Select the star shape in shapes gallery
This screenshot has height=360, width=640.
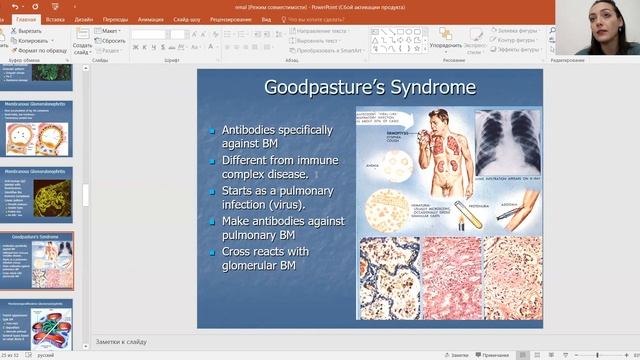pyautogui.click(x=417, y=49)
